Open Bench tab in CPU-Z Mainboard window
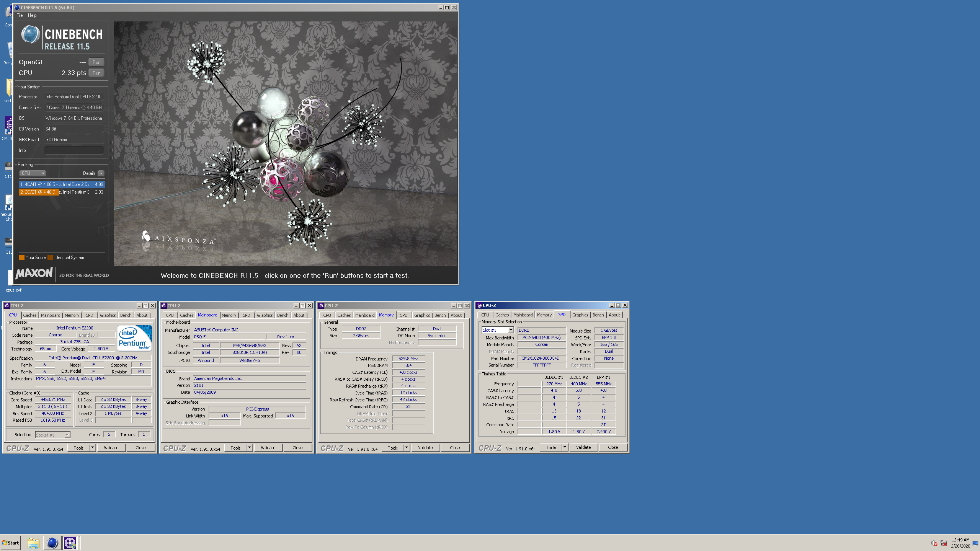Viewport: 980px width, 551px height. [283, 315]
